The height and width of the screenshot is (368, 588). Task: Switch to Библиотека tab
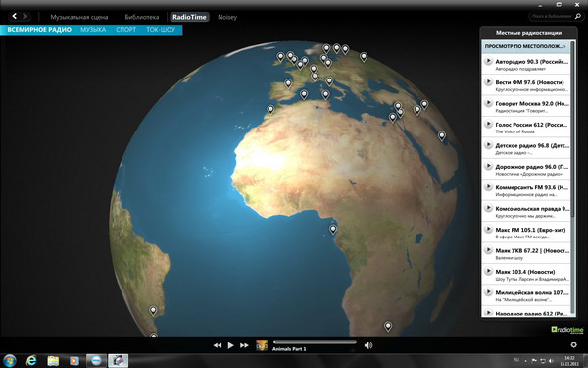point(142,17)
